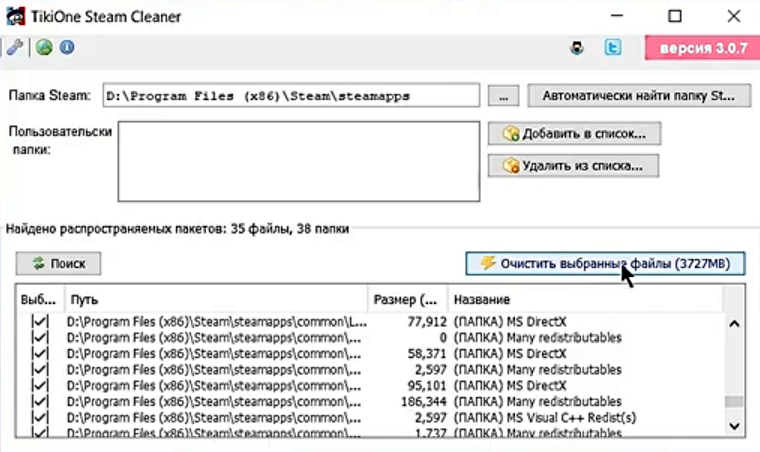Viewport: 760px width, 452px height.
Task: Maximize the TikiOne Steam Cleaner window
Action: 675,16
